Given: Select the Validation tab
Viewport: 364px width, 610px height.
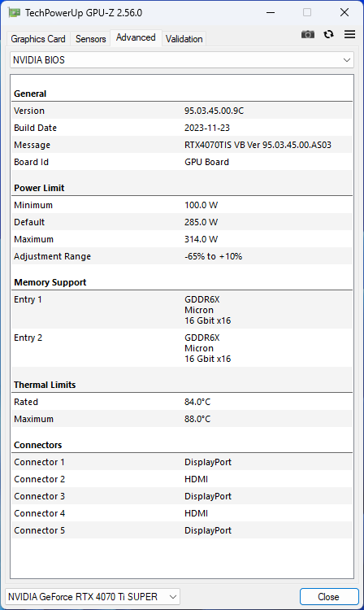Looking at the screenshot, I should point(184,39).
